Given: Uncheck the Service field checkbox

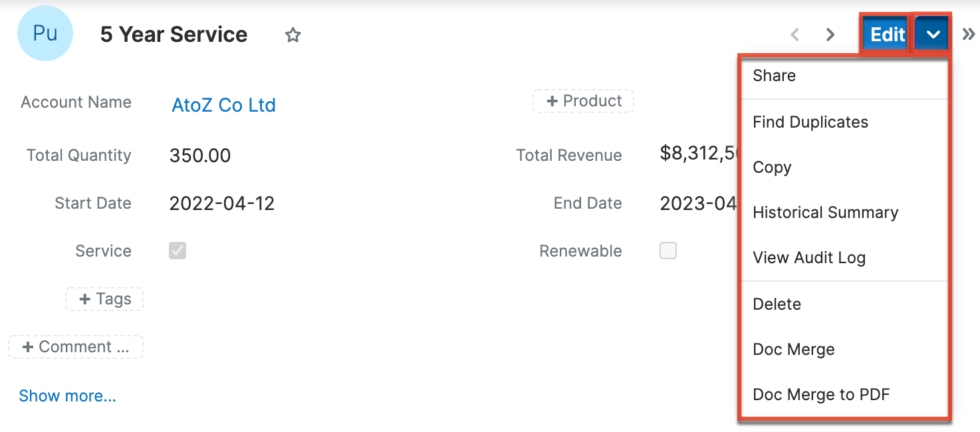Looking at the screenshot, I should pos(178,251).
